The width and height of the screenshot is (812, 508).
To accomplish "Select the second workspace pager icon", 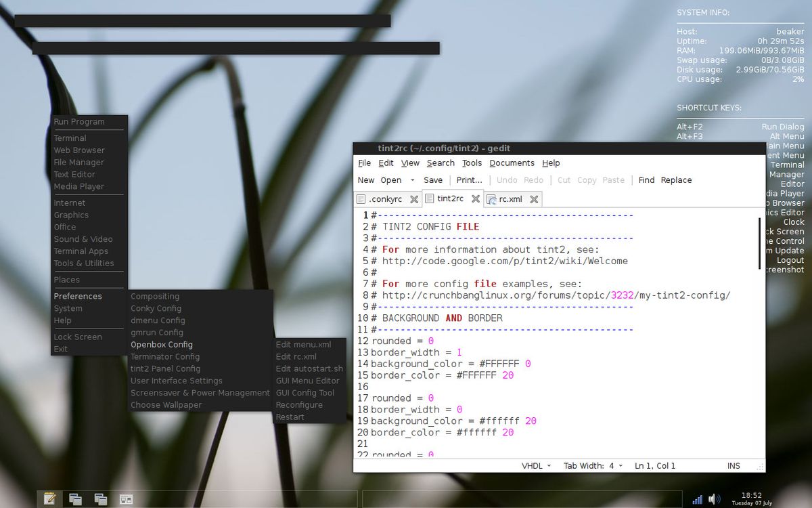I will pyautogui.click(x=101, y=499).
